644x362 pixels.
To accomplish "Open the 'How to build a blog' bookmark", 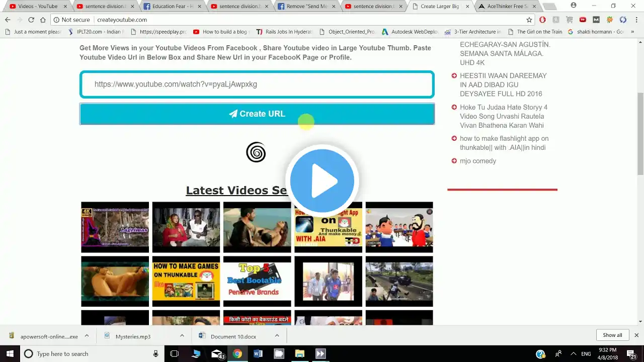I will [x=220, y=32].
